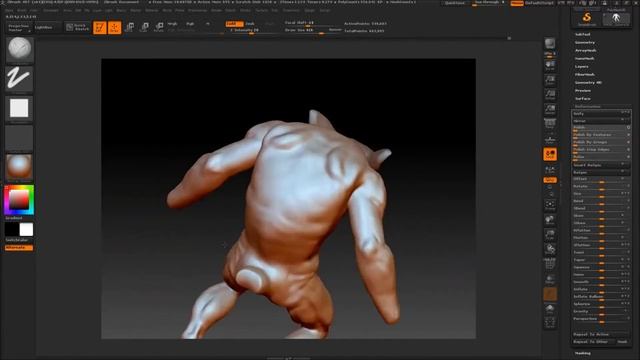Enable Zadd sculpting mode
The height and width of the screenshot is (360, 640).
(234, 24)
